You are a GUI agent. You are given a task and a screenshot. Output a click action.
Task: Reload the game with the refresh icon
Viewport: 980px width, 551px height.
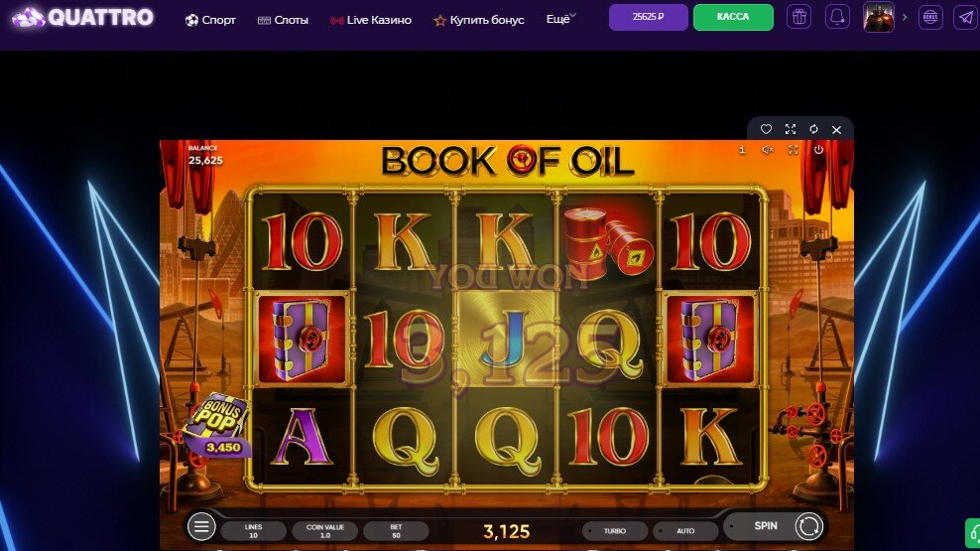tap(813, 129)
